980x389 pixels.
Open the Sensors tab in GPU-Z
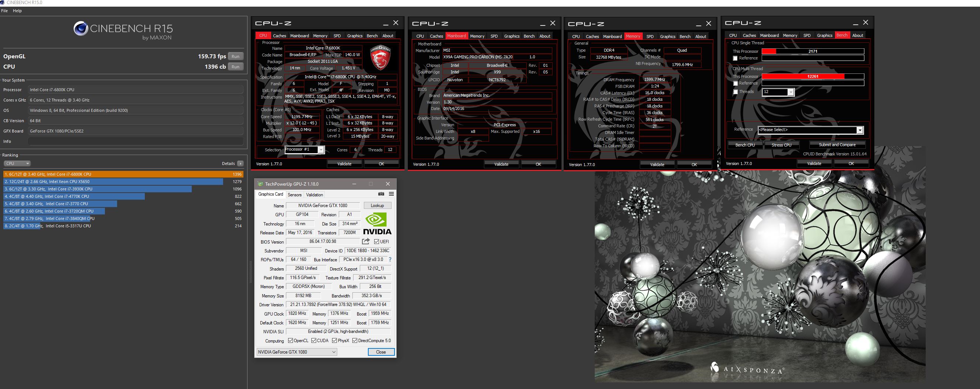point(294,195)
